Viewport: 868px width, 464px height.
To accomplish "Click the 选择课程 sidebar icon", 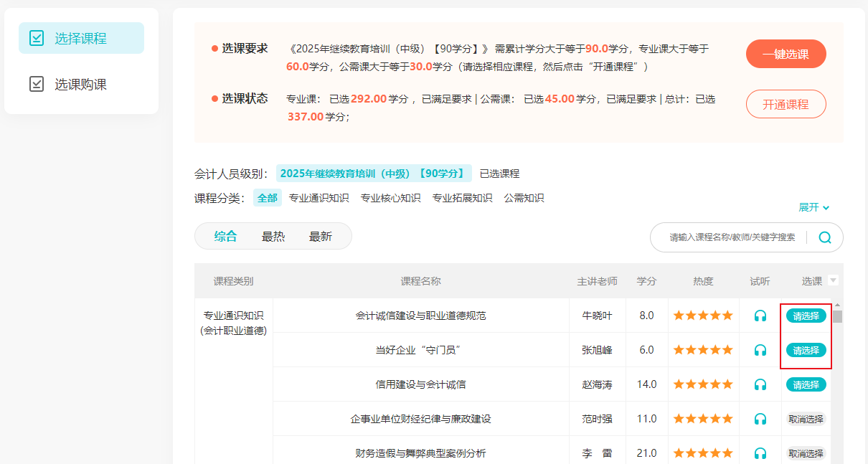I will coord(37,39).
